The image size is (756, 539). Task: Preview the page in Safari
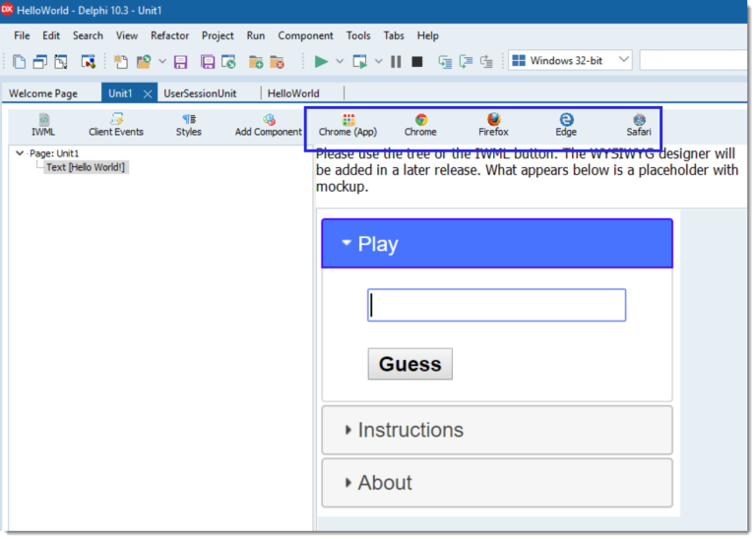coord(639,125)
